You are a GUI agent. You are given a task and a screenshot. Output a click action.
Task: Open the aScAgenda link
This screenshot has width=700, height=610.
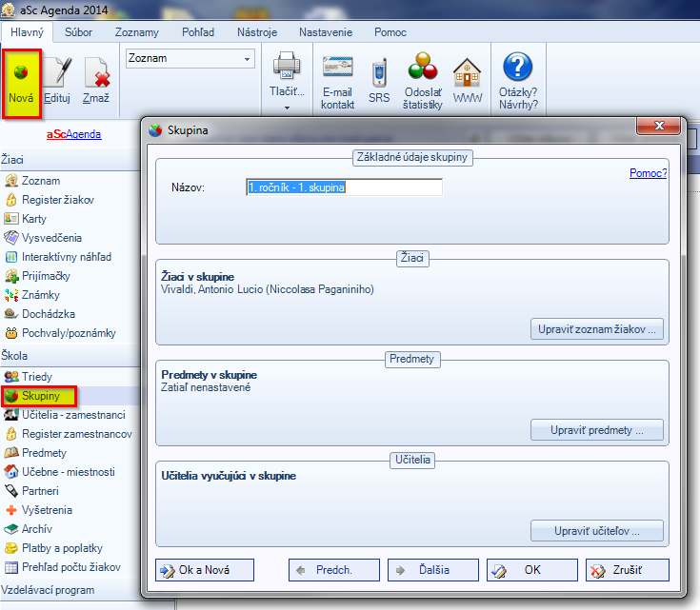point(74,134)
